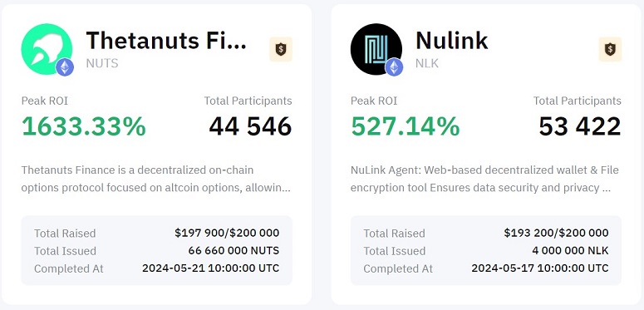Open the Nulink project title
This screenshot has height=310, width=644.
(x=452, y=40)
